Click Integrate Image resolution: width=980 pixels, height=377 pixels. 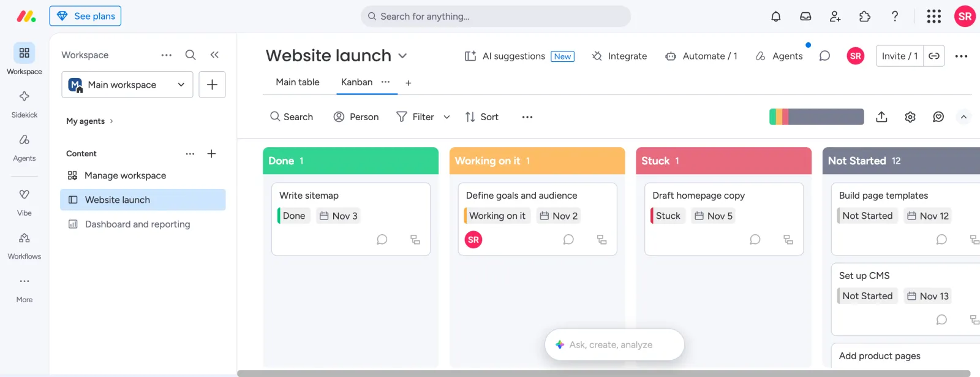pyautogui.click(x=619, y=56)
